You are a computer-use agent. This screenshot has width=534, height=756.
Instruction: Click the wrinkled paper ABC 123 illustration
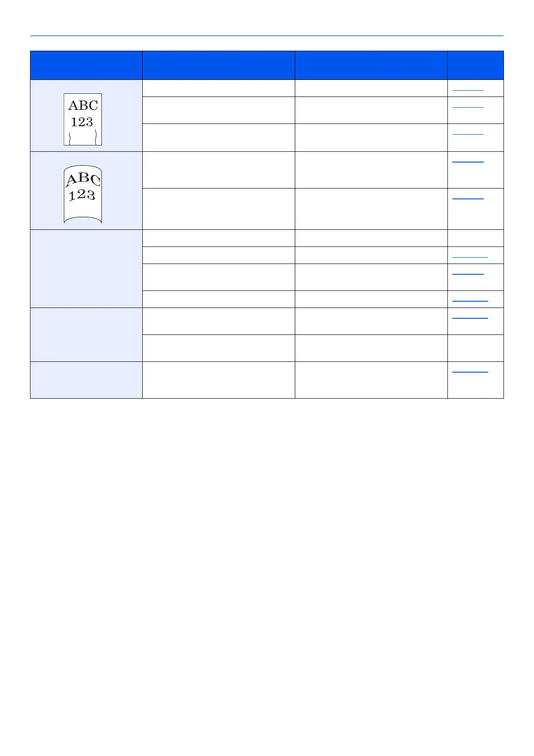tap(83, 119)
